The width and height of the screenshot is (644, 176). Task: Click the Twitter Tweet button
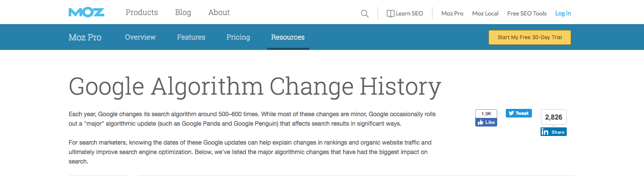pyautogui.click(x=519, y=113)
